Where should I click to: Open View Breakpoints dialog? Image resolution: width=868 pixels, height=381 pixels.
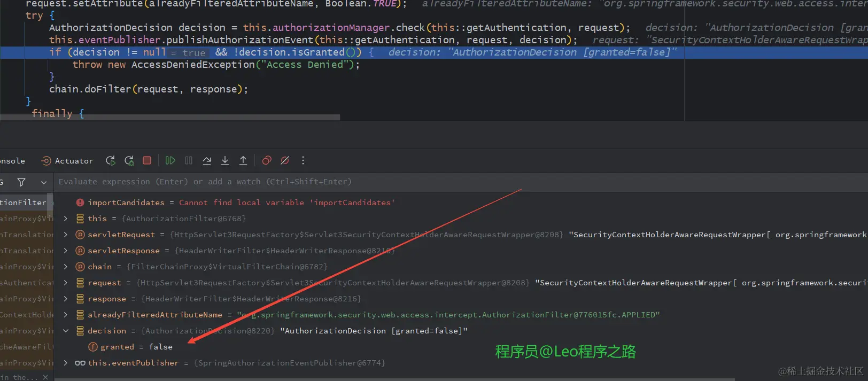coord(267,160)
